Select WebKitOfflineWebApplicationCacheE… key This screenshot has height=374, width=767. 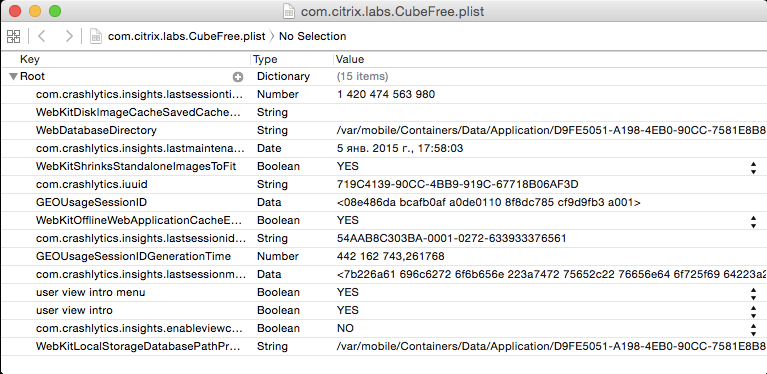click(x=139, y=220)
